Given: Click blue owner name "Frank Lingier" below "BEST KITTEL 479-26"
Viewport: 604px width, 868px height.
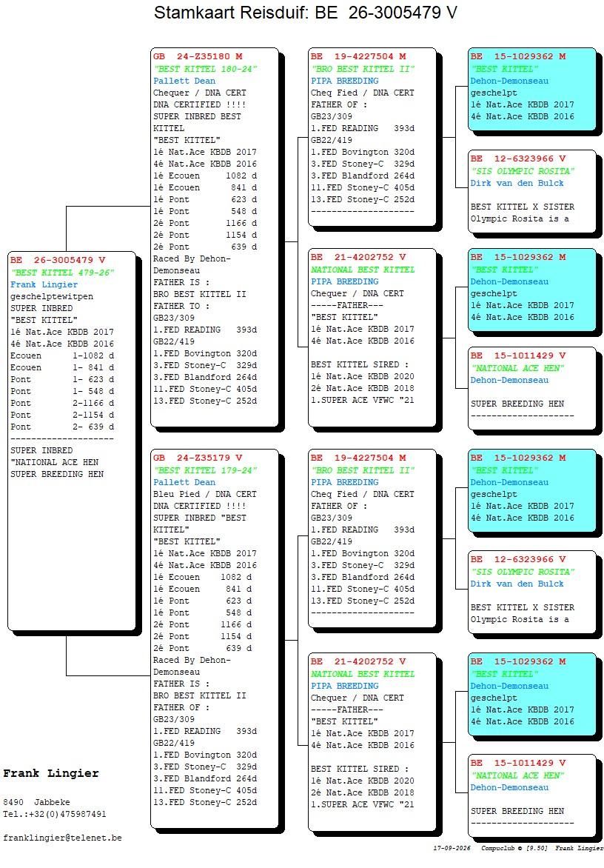Looking at the screenshot, I should point(44,284).
